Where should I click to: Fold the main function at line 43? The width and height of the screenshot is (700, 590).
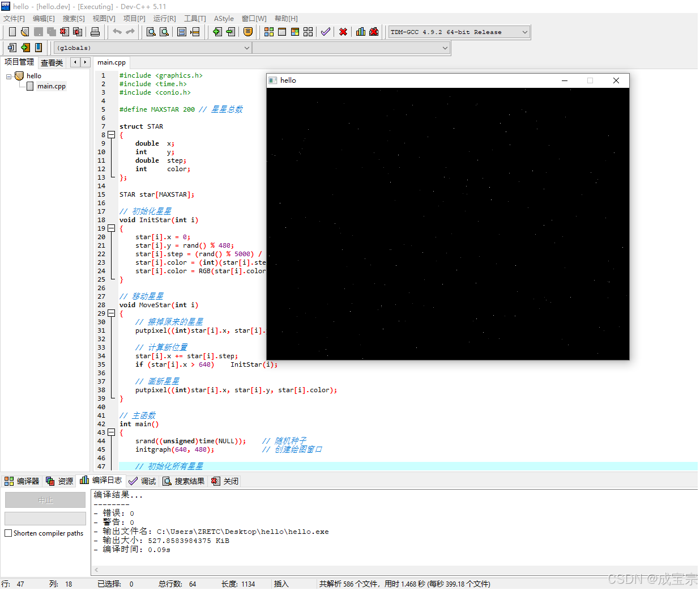pos(112,432)
